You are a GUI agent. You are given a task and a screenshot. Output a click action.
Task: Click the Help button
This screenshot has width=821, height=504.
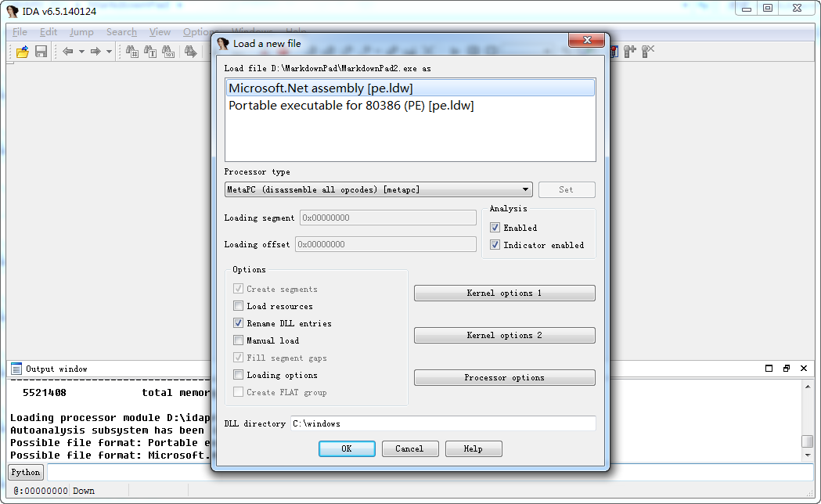click(x=474, y=448)
